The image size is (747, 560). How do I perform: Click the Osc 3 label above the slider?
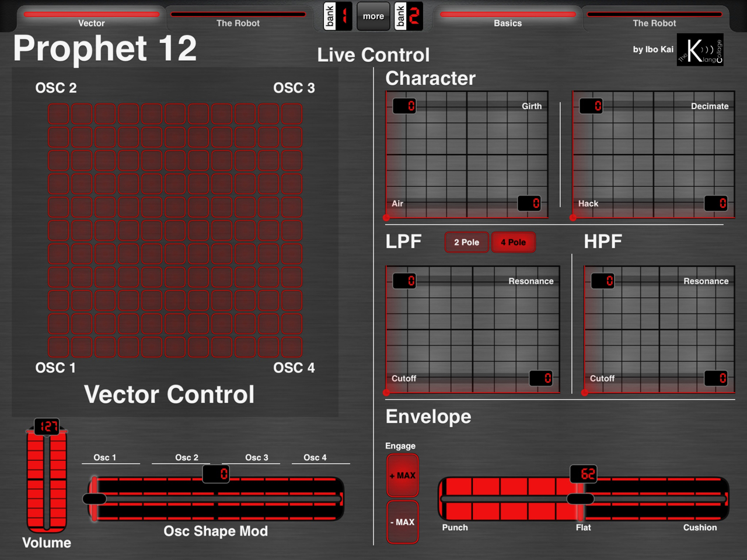(257, 457)
